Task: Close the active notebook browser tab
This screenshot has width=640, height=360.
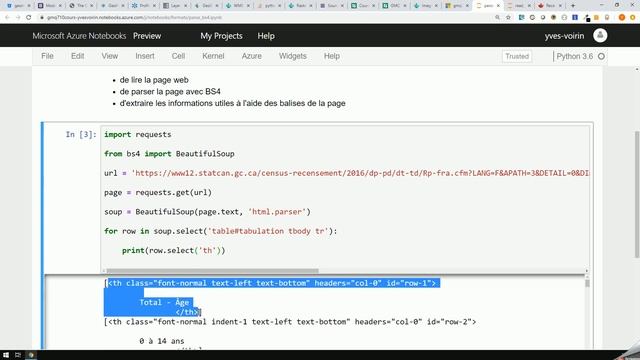Action: [x=498, y=6]
